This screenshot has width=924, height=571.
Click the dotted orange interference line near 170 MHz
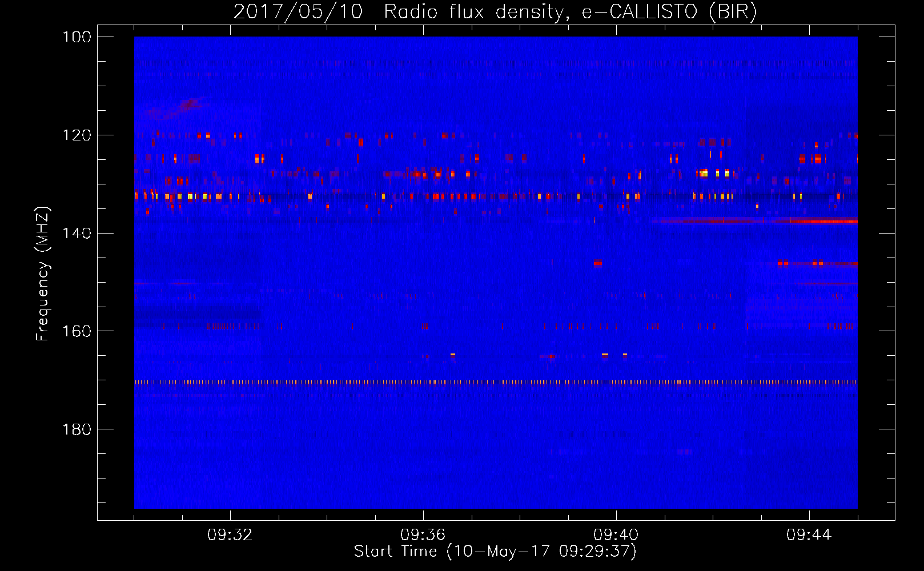coord(496,383)
